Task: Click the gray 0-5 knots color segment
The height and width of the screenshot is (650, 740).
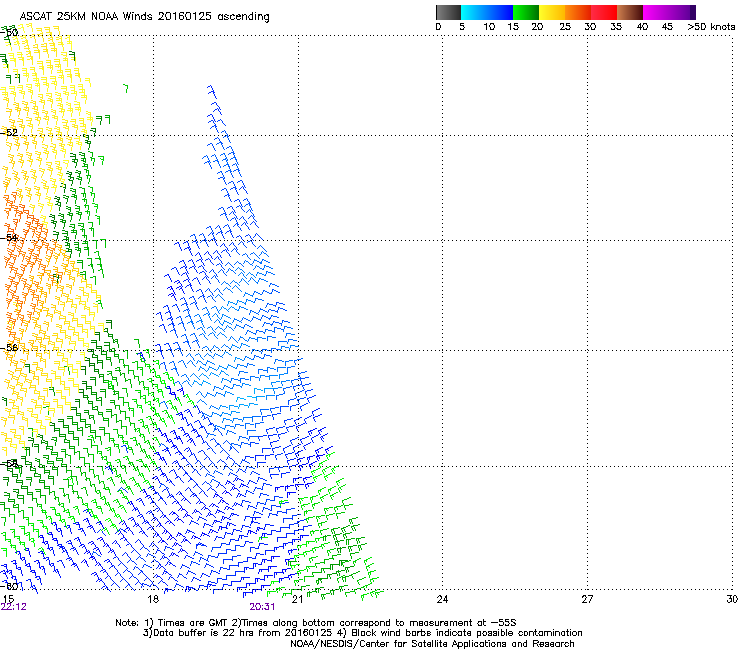Action: (448, 12)
